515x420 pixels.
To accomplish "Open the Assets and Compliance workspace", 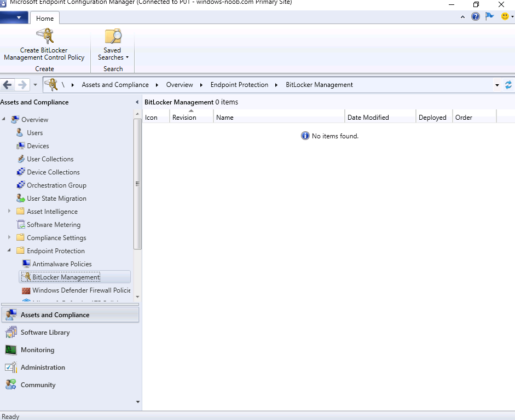I will tap(70, 314).
